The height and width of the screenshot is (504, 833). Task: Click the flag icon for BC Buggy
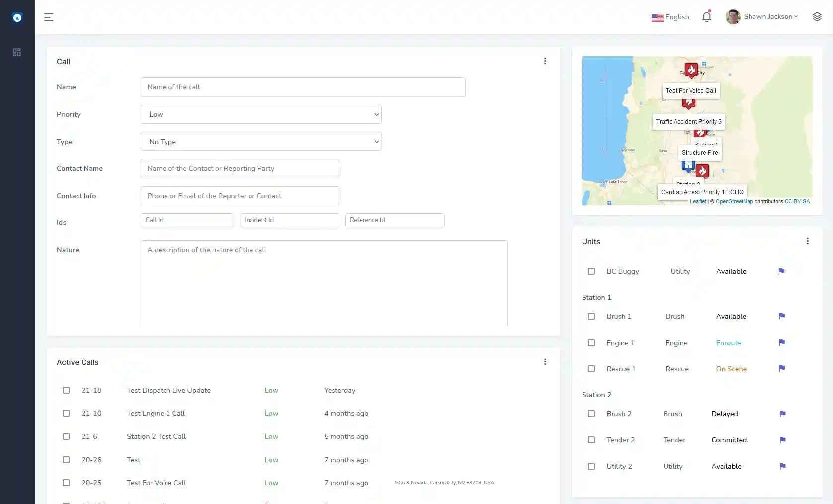pyautogui.click(x=781, y=271)
